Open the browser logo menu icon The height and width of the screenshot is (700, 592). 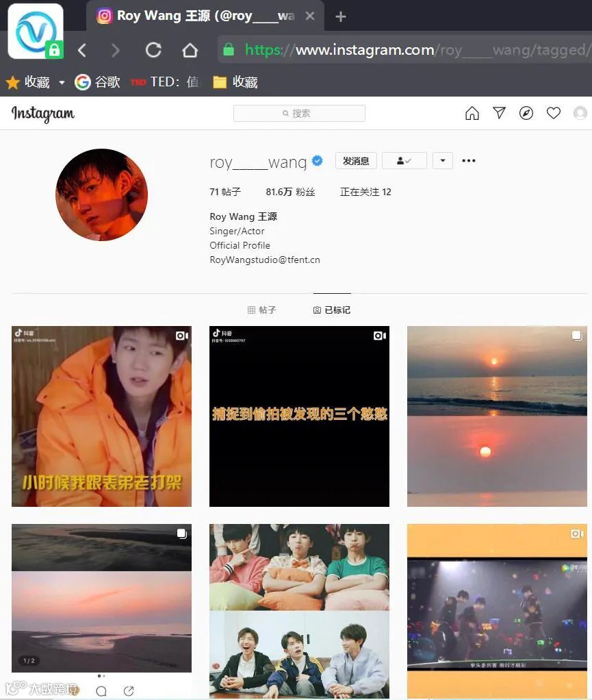pyautogui.click(x=36, y=32)
